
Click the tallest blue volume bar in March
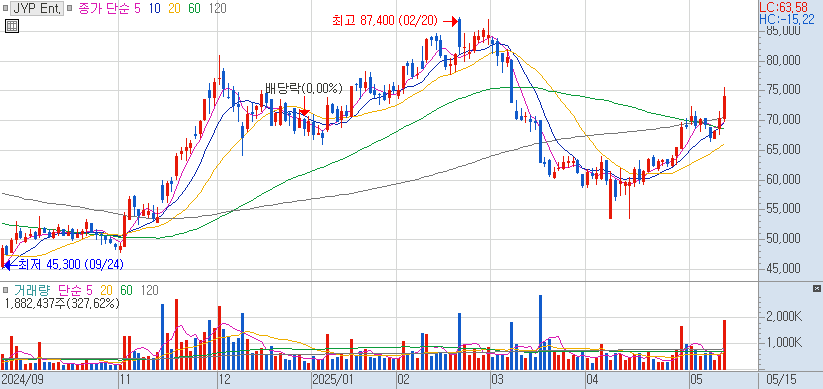pyautogui.click(x=540, y=332)
